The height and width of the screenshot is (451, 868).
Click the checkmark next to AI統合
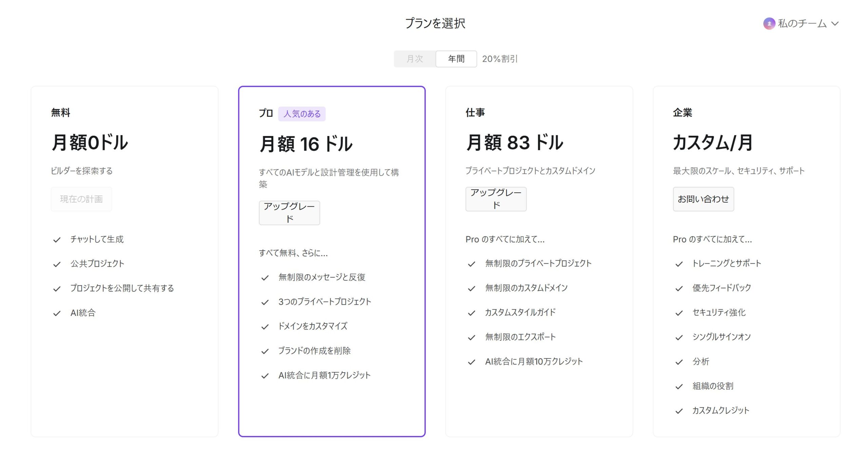tap(56, 313)
